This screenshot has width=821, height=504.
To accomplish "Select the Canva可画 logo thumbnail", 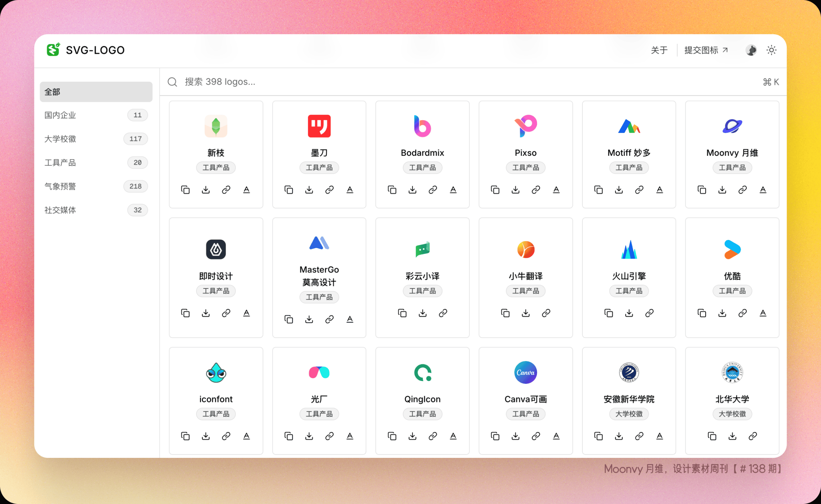I will [x=526, y=372].
